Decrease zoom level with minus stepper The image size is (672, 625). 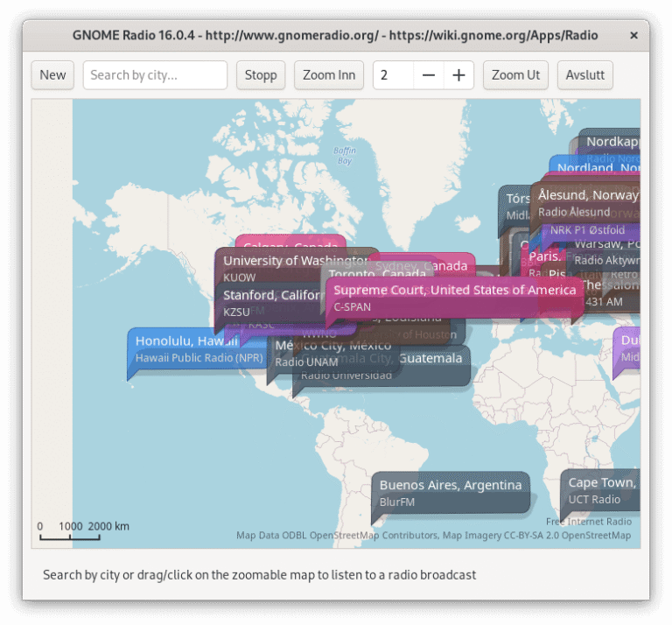429,75
